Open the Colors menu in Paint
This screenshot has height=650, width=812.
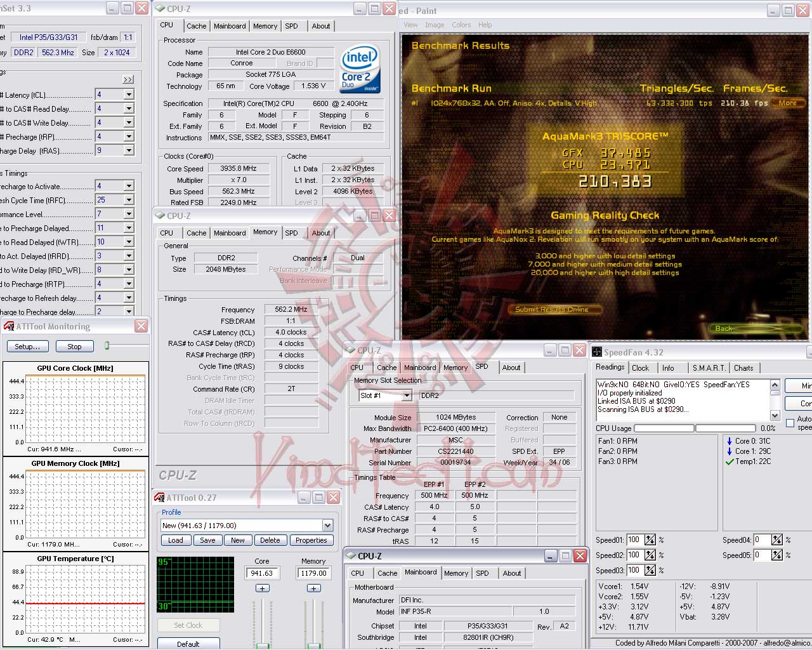click(x=461, y=25)
